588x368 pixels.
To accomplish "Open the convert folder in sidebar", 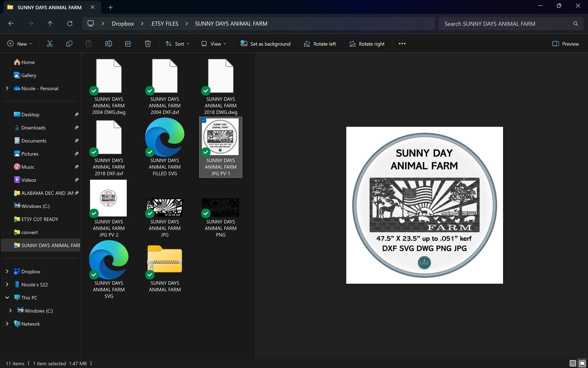I will 26,232.
